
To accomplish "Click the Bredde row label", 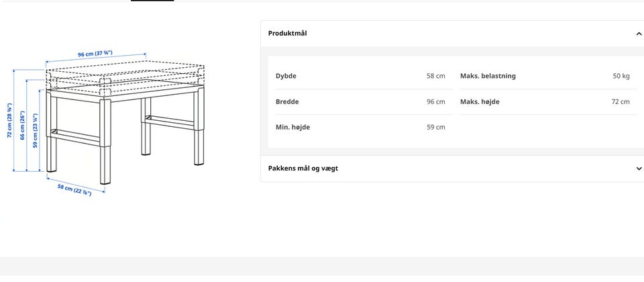I will 287,101.
